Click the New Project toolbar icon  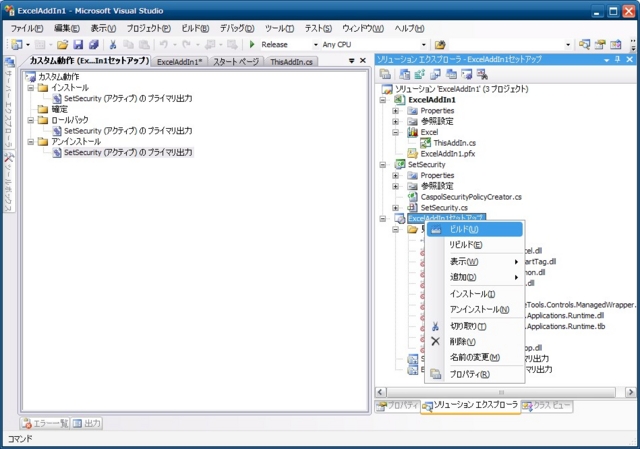point(16,44)
